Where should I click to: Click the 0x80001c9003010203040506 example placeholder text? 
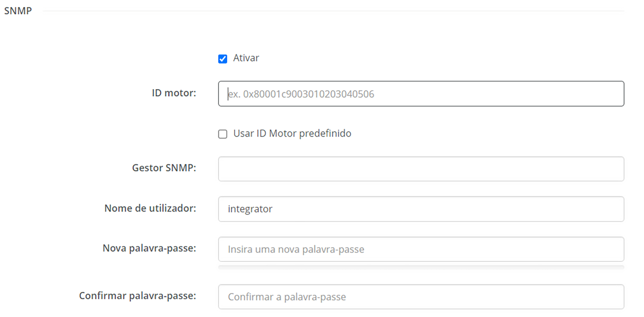click(x=309, y=94)
